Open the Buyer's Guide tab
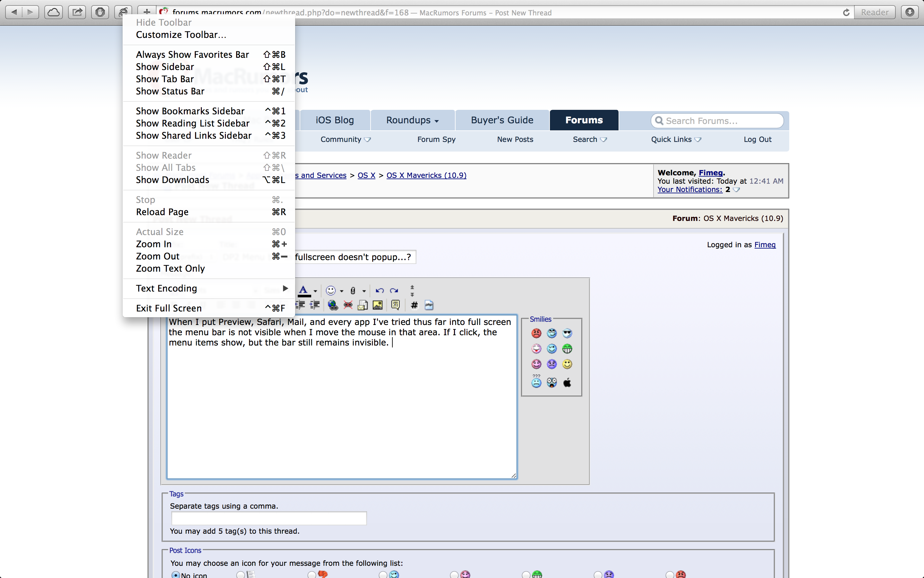 coord(502,120)
